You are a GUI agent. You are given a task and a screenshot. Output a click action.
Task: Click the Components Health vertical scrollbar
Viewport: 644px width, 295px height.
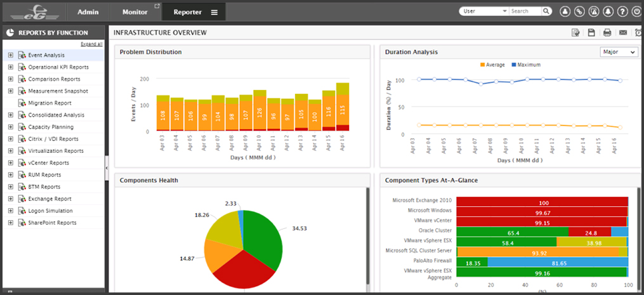(367, 235)
